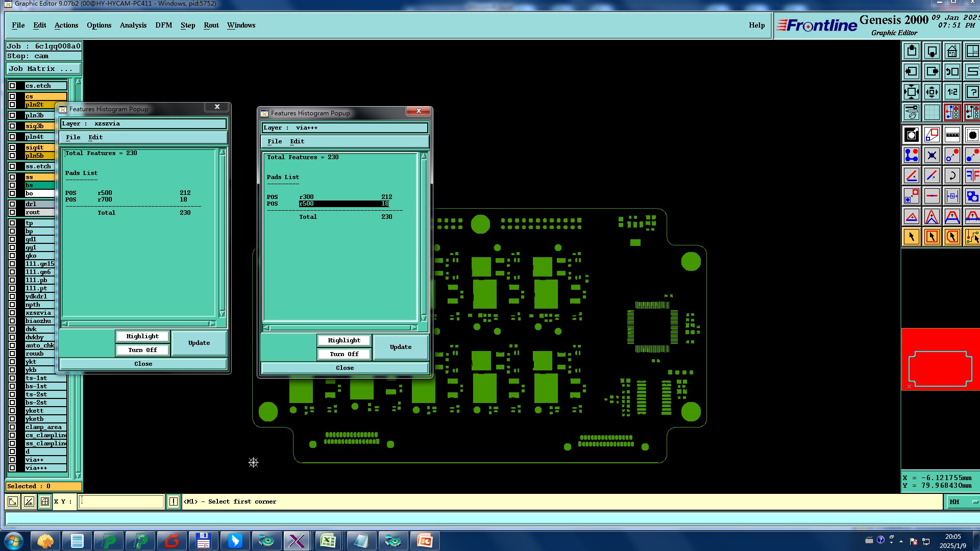Click the rotate feature tool icon

click(952, 176)
